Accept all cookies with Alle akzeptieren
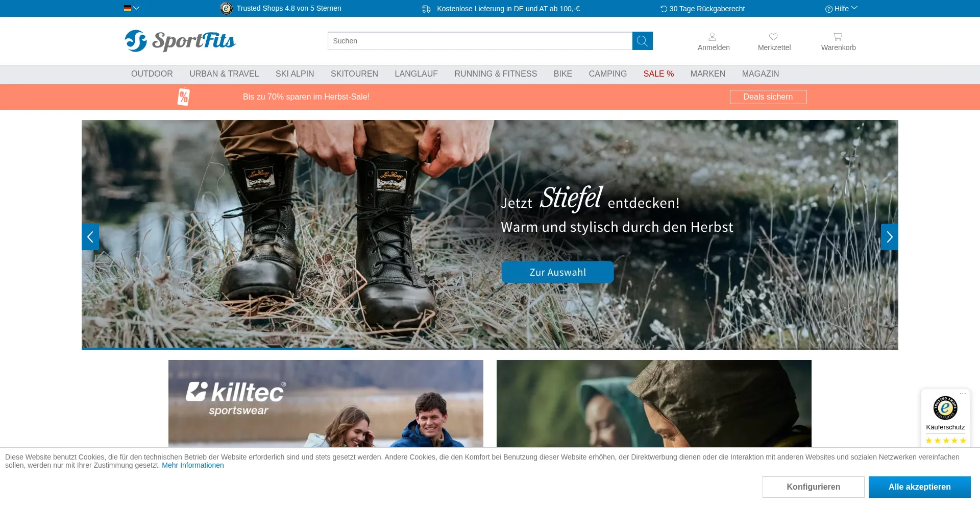The width and height of the screenshot is (980, 507). point(919,487)
